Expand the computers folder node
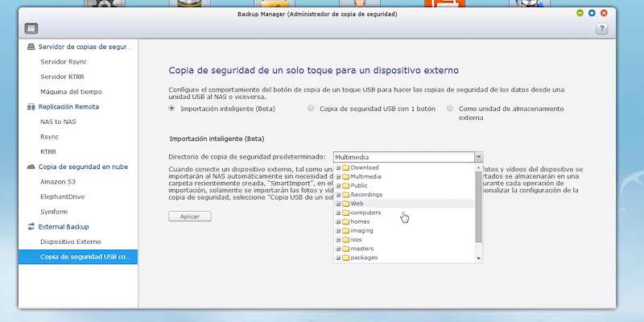The width and height of the screenshot is (644, 322). click(338, 213)
